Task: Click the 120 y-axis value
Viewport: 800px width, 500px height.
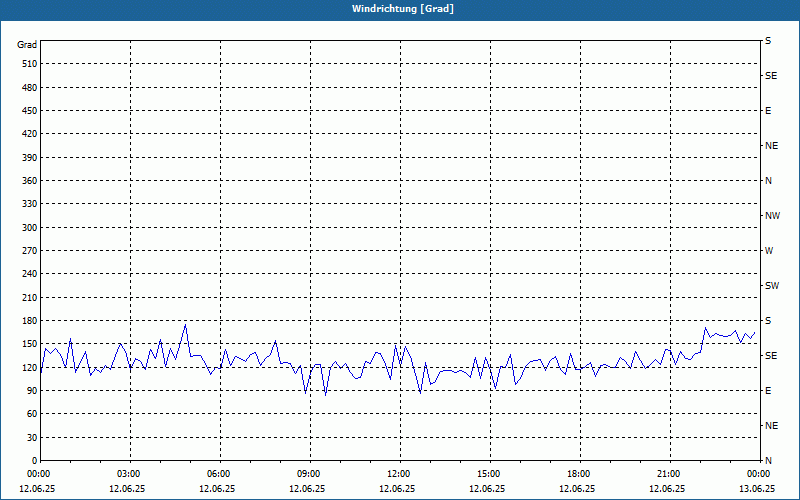Action: tap(30, 367)
